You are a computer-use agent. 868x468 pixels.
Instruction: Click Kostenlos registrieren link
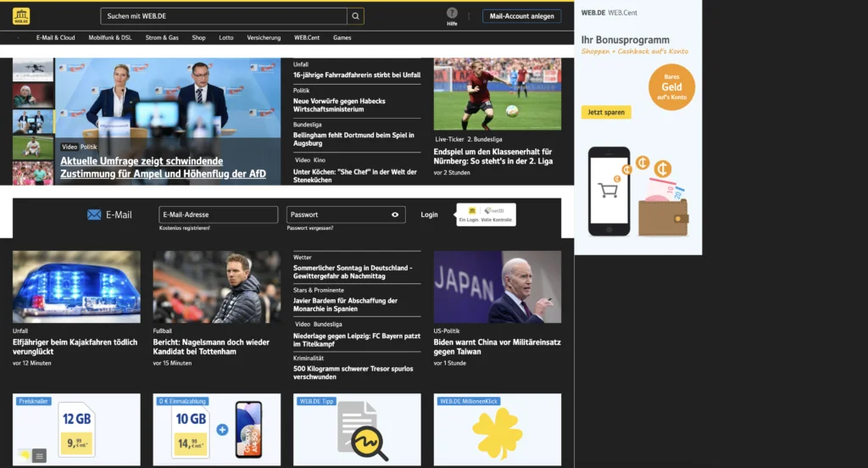pos(184,227)
